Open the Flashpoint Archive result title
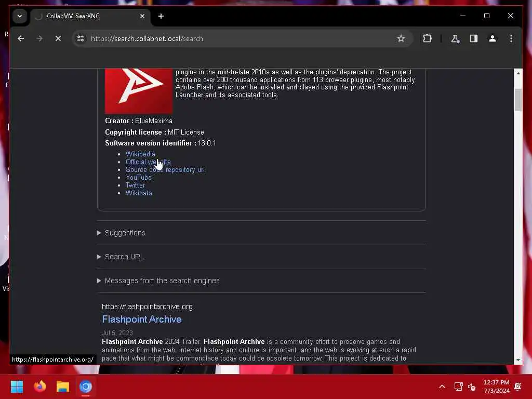Viewport: 532px width, 399px height. click(142, 320)
